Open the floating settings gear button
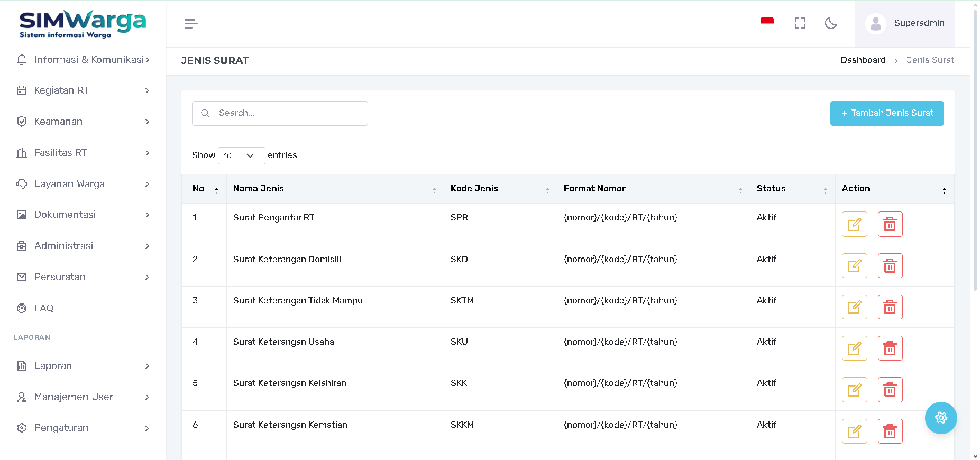This screenshot has width=980, height=460. 940,418
